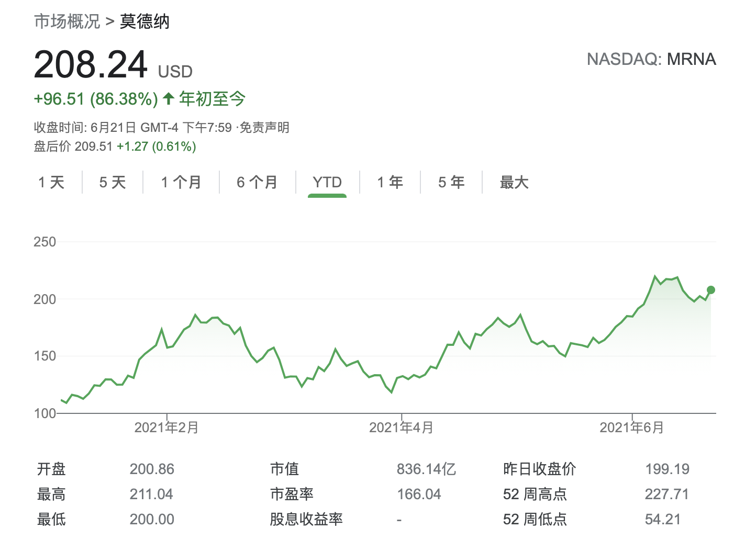Click the 100 y-axis label

tap(45, 413)
